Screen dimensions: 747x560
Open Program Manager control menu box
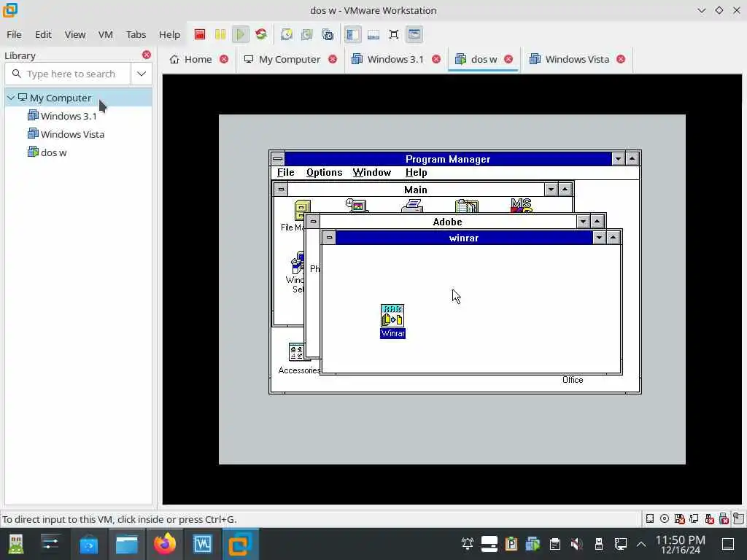pyautogui.click(x=278, y=158)
